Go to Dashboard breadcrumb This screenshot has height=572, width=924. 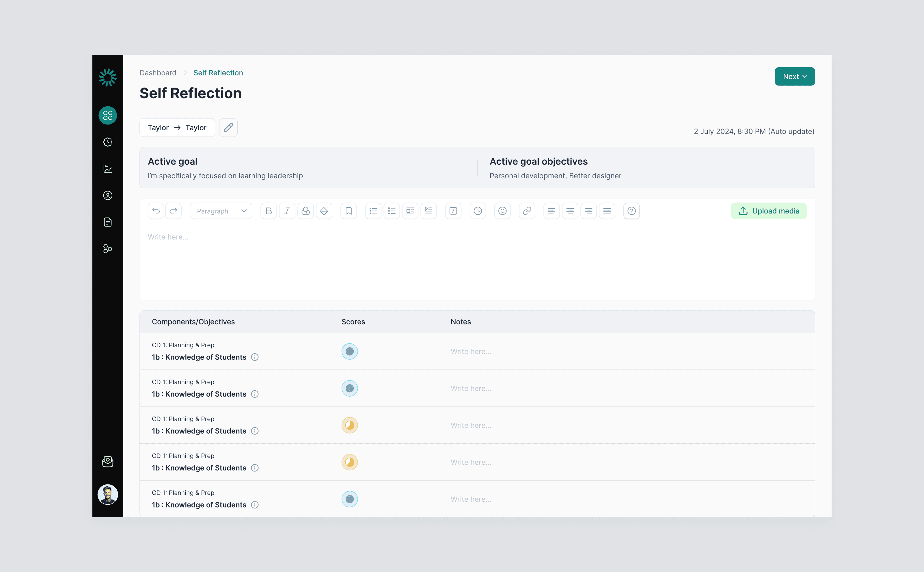[158, 73]
